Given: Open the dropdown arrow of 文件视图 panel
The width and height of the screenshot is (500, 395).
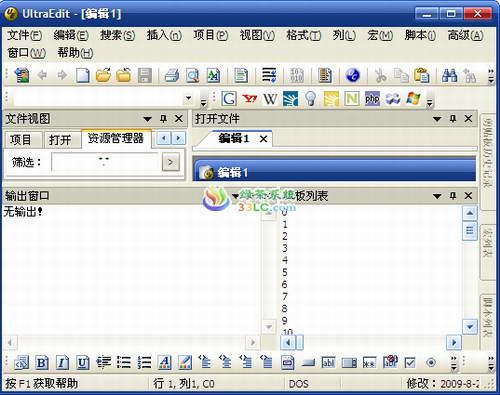Looking at the screenshot, I should point(147,119).
